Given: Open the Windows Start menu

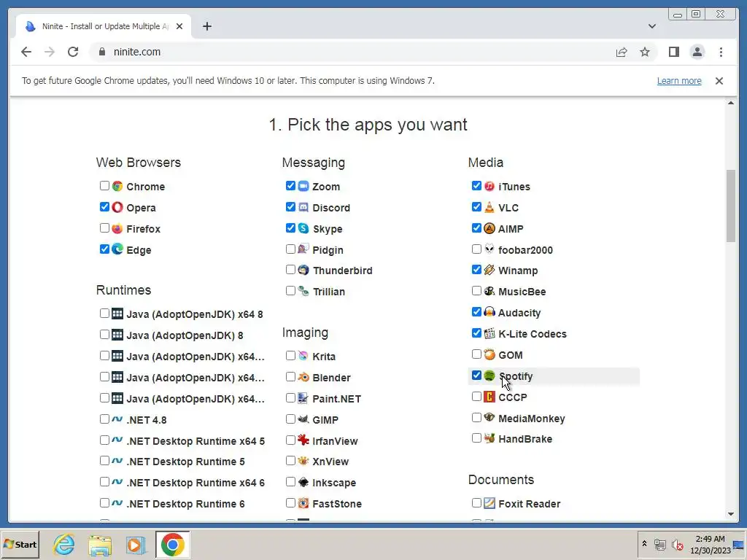Looking at the screenshot, I should pos(20,544).
